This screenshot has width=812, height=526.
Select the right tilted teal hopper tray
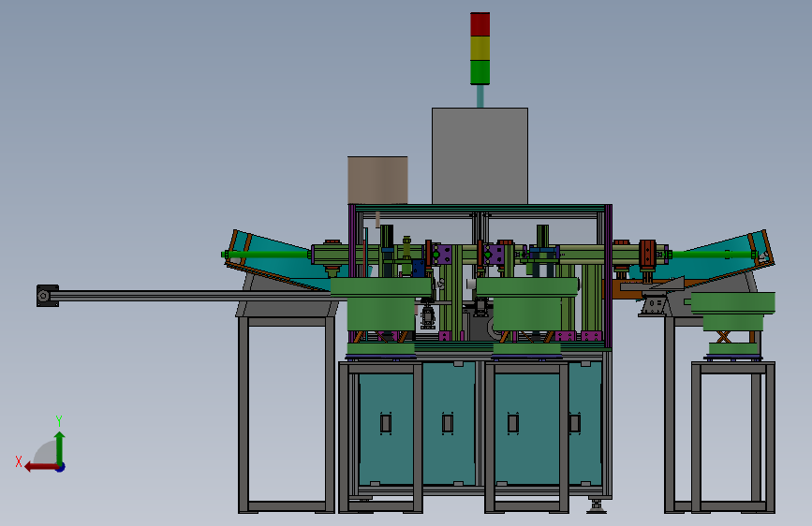[x=720, y=259]
